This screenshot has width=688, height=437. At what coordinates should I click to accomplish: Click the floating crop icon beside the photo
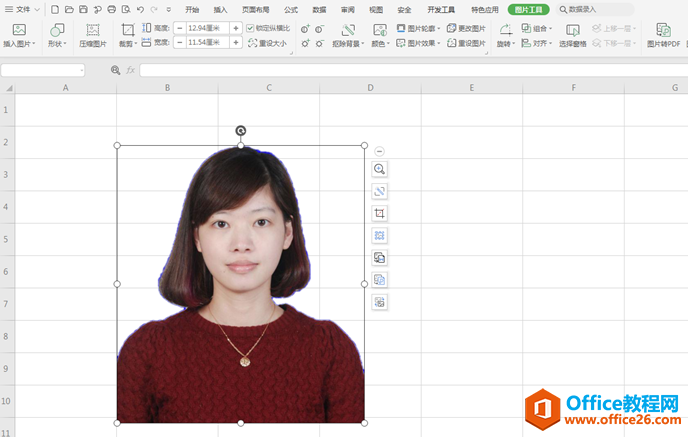tap(379, 213)
